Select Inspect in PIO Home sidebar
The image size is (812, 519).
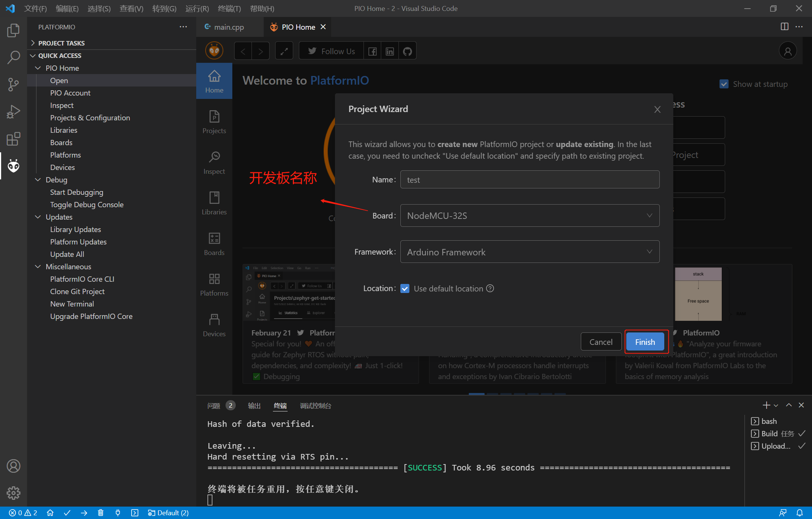[x=214, y=162]
